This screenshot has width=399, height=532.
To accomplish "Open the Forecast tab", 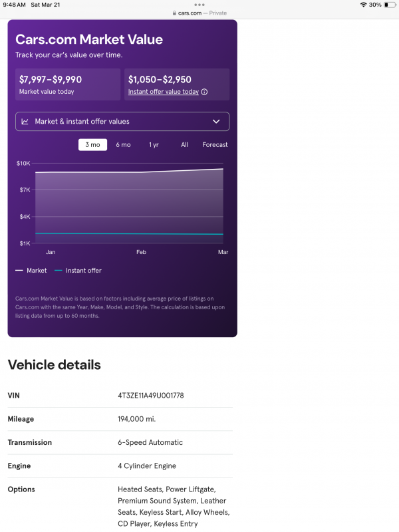I will click(215, 144).
